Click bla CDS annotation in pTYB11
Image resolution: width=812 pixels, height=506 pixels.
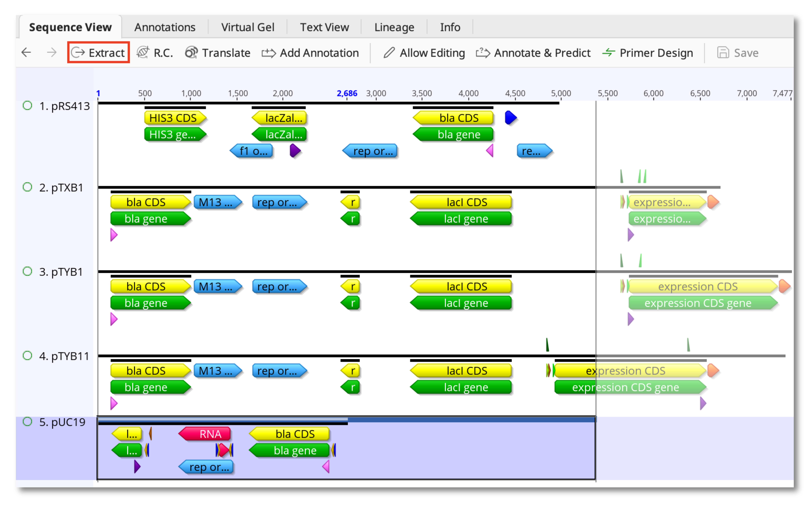(151, 371)
